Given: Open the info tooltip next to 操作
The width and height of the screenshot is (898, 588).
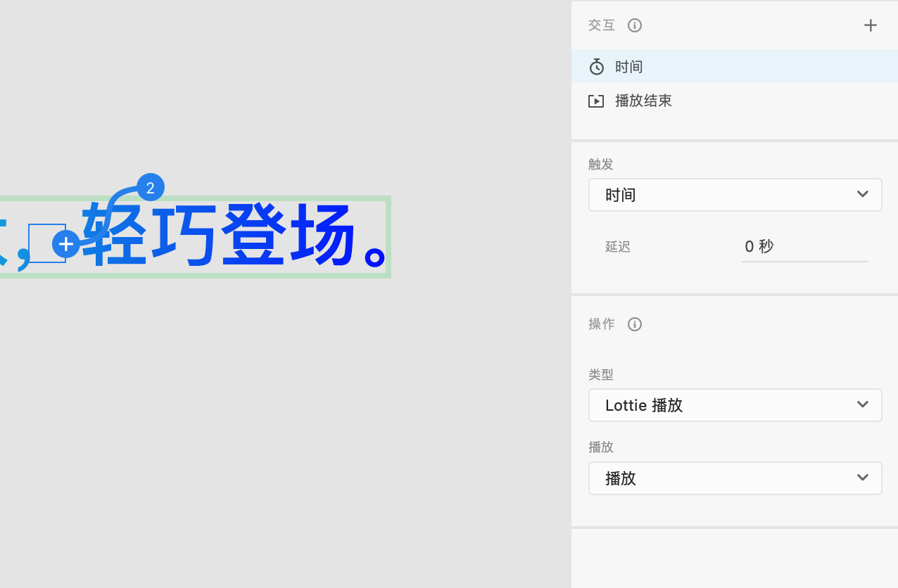Looking at the screenshot, I should 635,324.
